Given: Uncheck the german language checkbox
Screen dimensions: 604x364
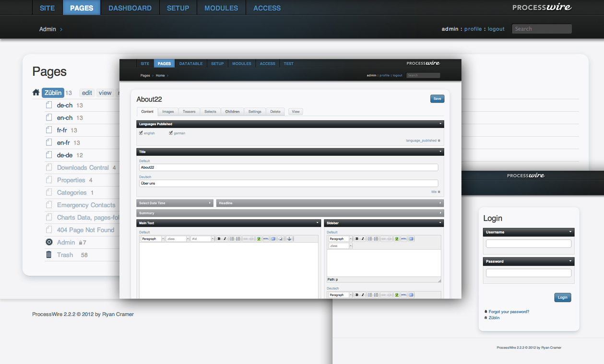Looking at the screenshot, I should coord(171,133).
